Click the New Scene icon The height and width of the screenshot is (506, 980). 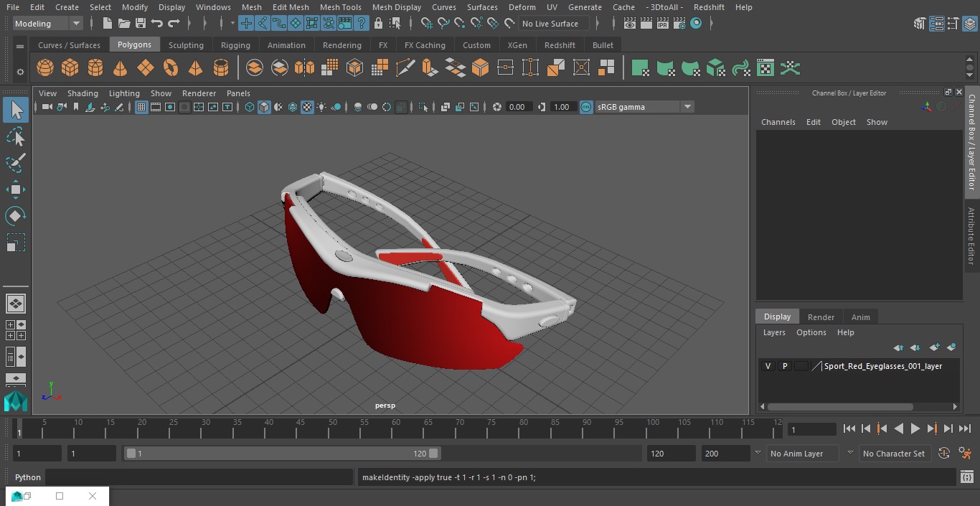108,24
